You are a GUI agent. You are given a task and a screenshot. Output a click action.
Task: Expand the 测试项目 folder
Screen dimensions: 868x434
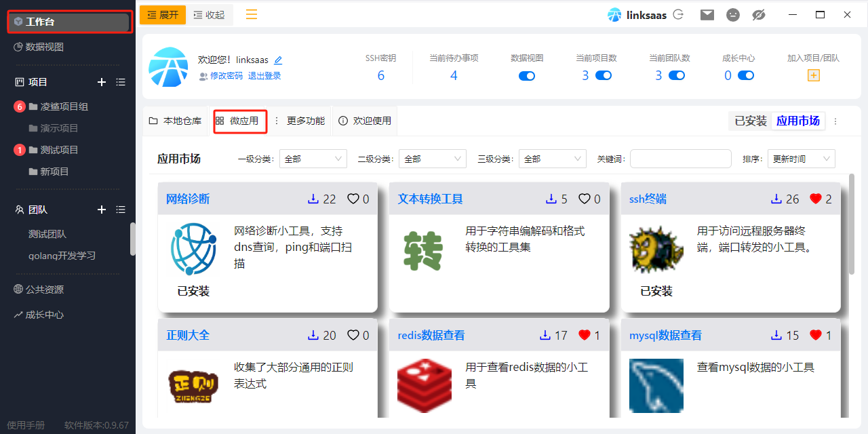coord(60,150)
